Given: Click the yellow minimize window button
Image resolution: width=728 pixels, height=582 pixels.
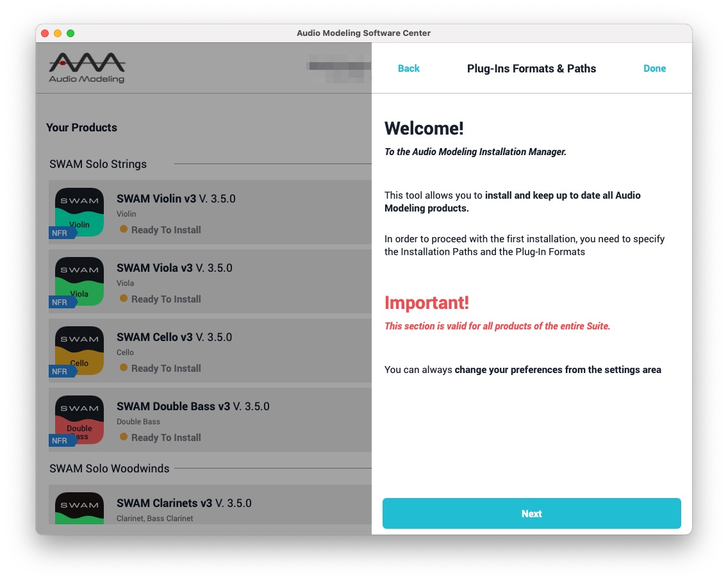Looking at the screenshot, I should pyautogui.click(x=58, y=33).
